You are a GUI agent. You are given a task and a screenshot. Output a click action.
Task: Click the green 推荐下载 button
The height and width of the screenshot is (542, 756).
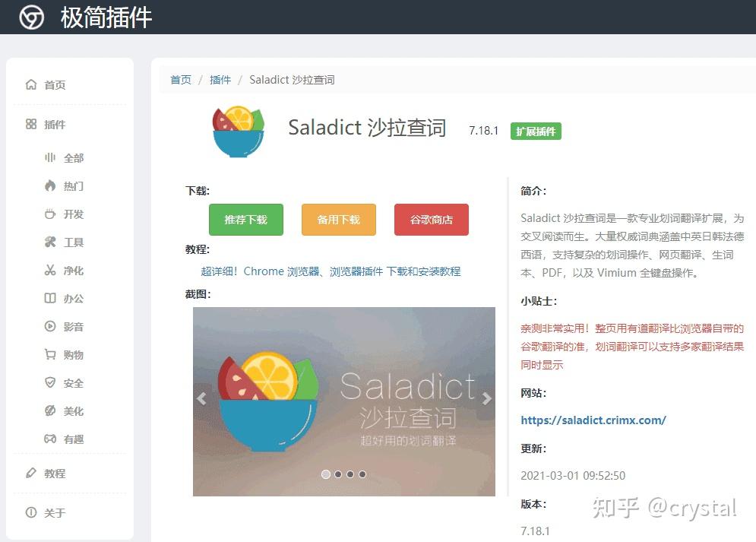pos(246,220)
